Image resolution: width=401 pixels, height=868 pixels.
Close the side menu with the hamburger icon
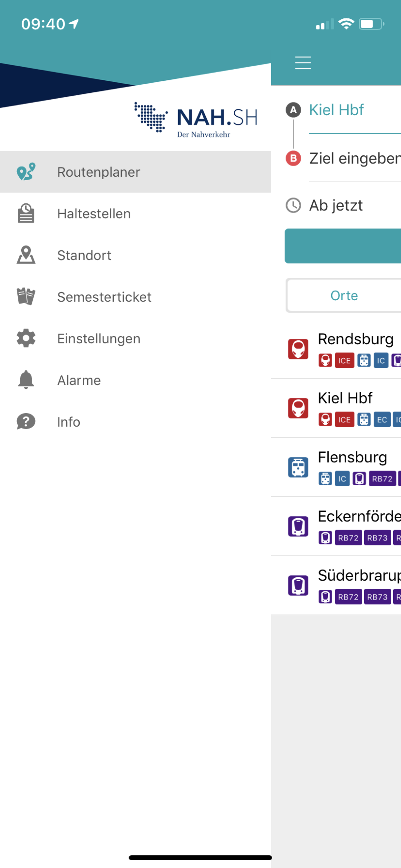(303, 63)
